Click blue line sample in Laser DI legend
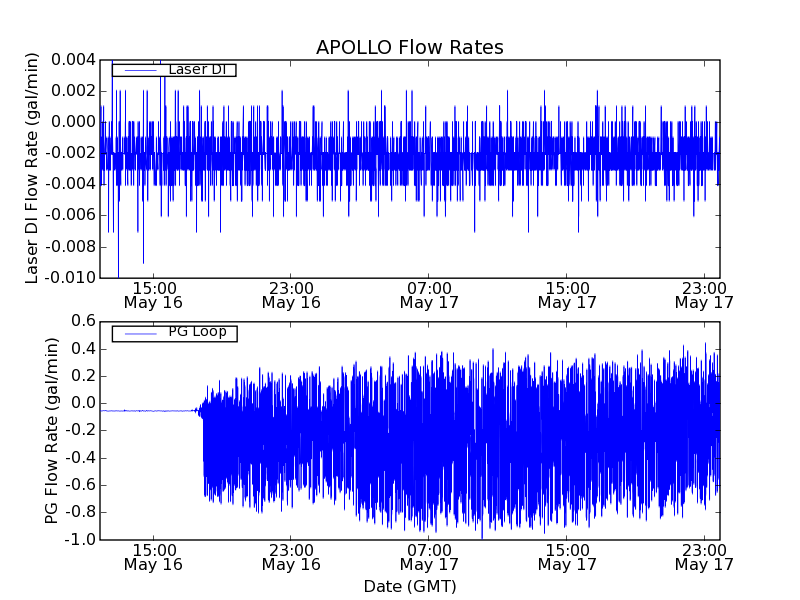 (x=138, y=70)
